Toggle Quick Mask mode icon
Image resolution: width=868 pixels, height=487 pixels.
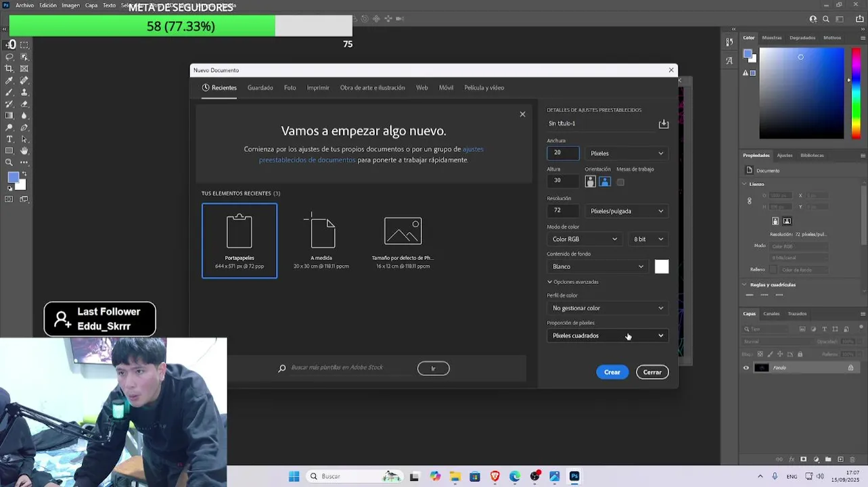pyautogui.click(x=9, y=199)
